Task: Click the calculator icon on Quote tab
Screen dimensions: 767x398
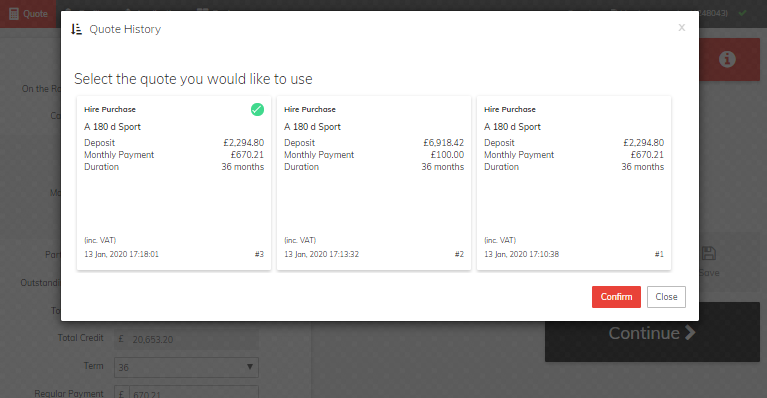Action: (x=14, y=14)
